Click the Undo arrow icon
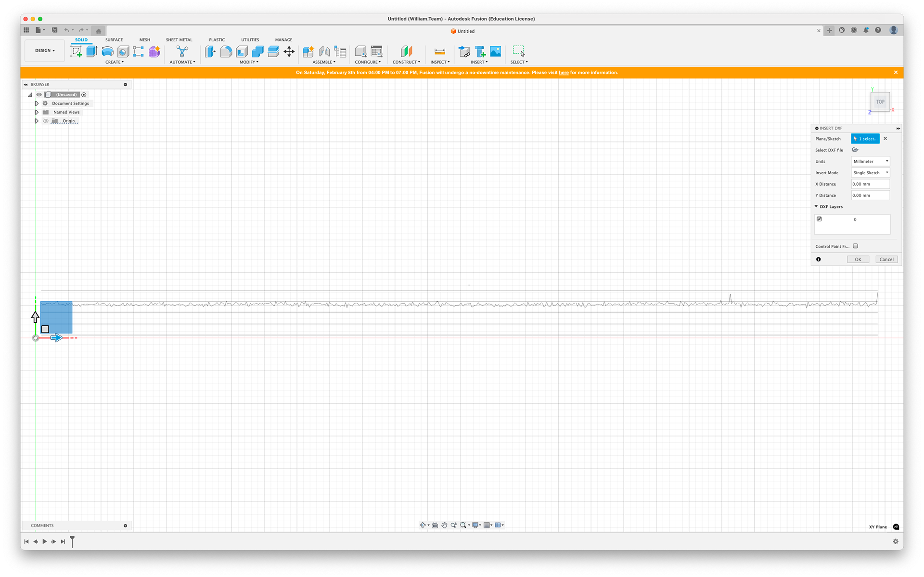Image resolution: width=924 pixels, height=577 pixels. (x=67, y=30)
